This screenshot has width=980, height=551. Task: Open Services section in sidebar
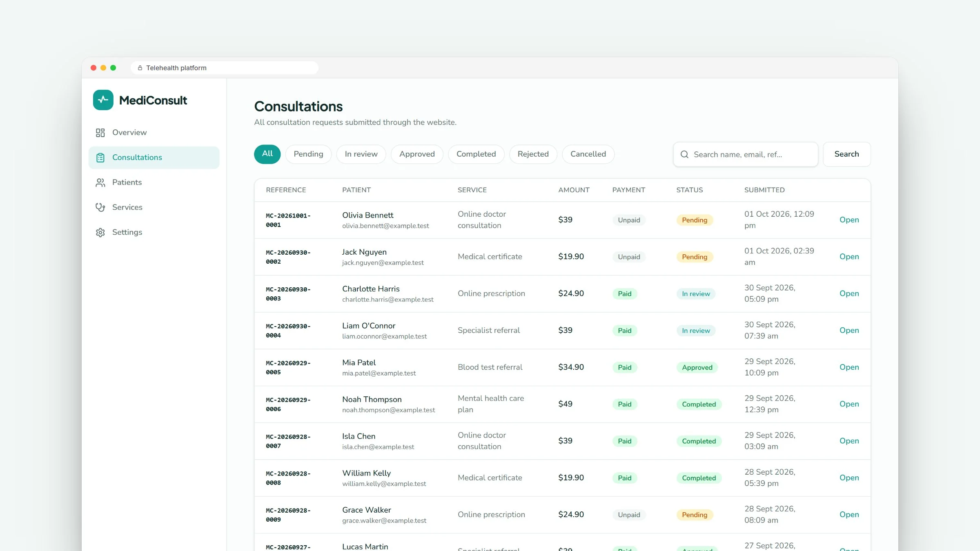pyautogui.click(x=154, y=207)
